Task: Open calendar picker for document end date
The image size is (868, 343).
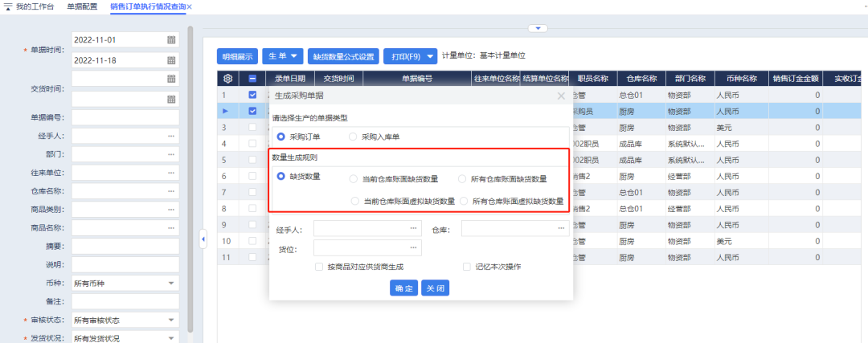Action: (x=171, y=59)
